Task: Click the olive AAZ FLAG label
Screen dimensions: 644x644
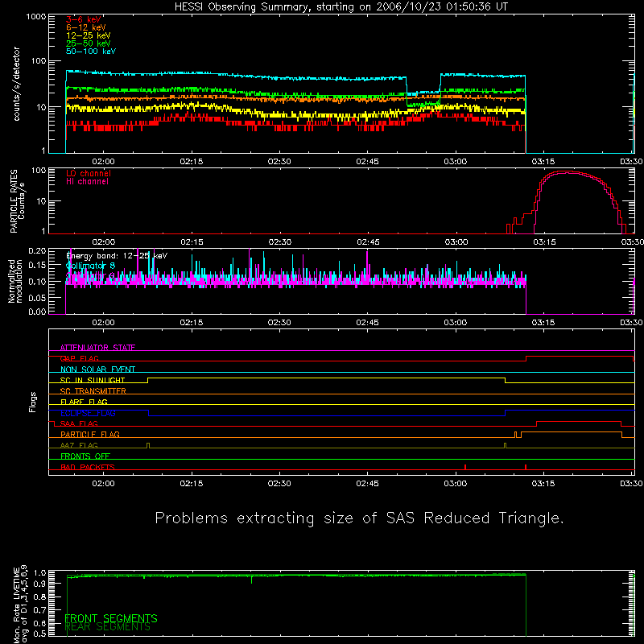Action: (x=79, y=446)
